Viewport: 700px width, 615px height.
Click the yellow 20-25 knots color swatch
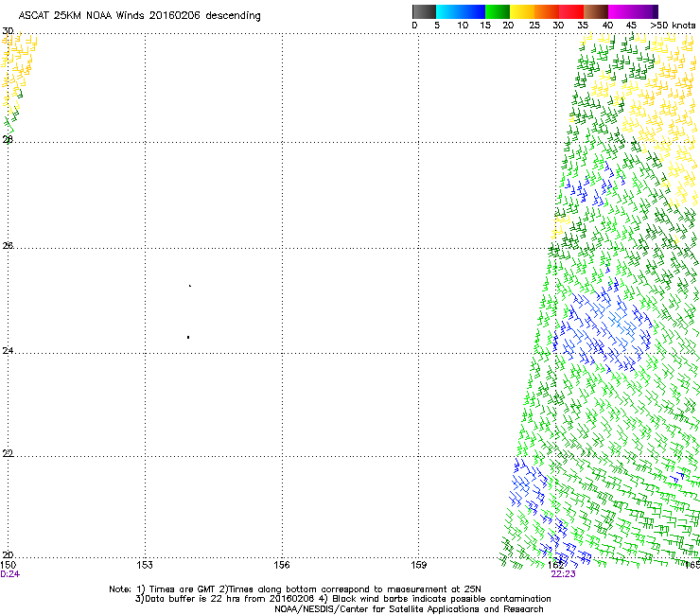point(522,11)
